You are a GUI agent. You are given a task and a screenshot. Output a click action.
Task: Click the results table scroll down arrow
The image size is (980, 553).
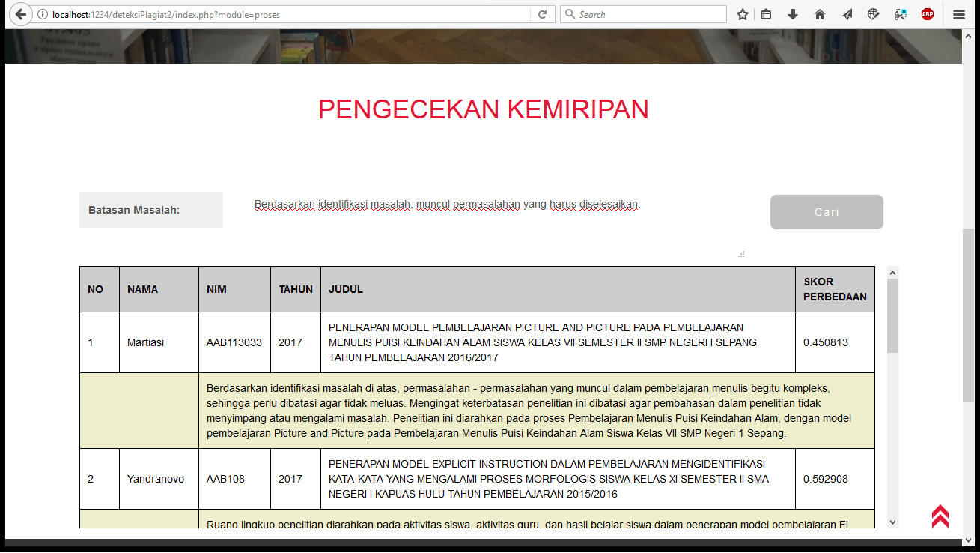892,522
